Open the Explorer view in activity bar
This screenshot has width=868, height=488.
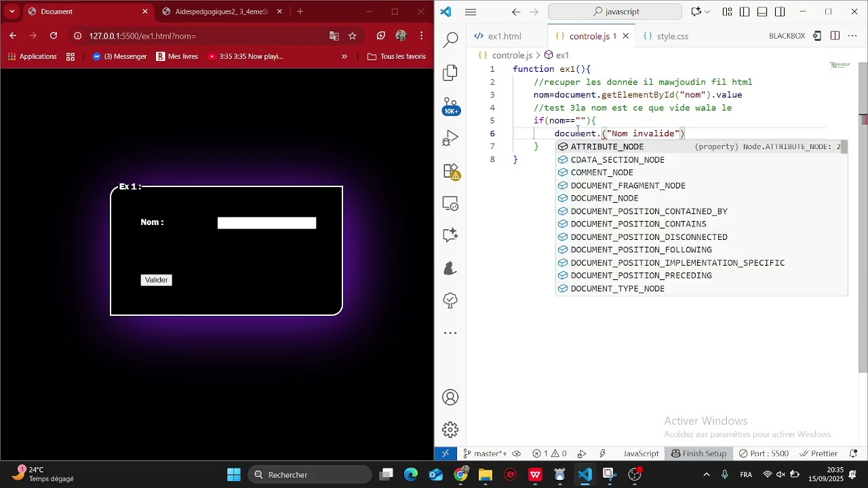click(451, 73)
